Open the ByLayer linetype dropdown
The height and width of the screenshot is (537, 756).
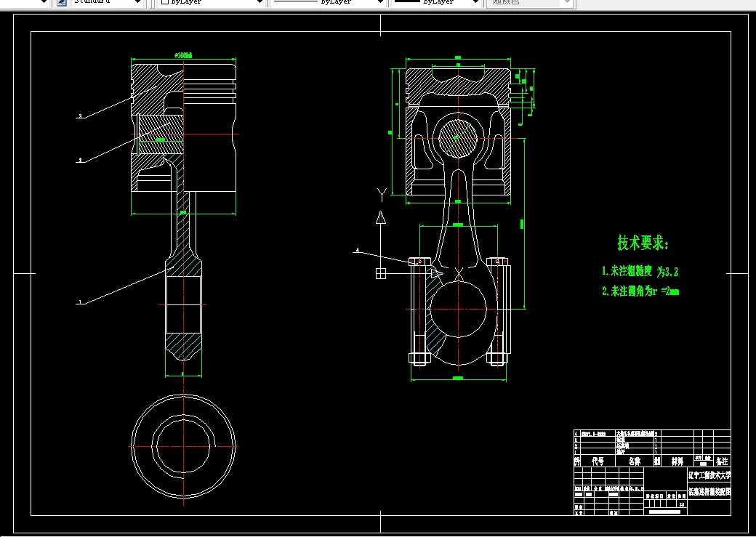(329, 2)
